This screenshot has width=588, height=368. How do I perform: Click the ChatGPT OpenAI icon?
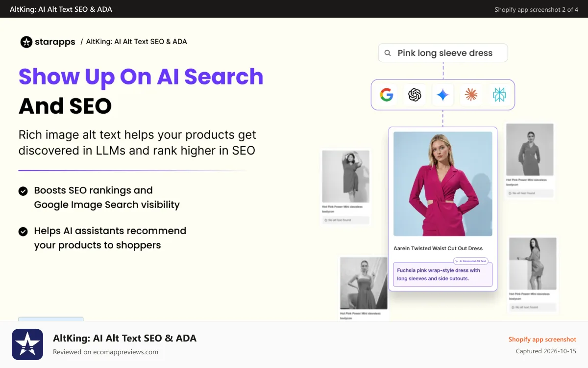tap(415, 95)
